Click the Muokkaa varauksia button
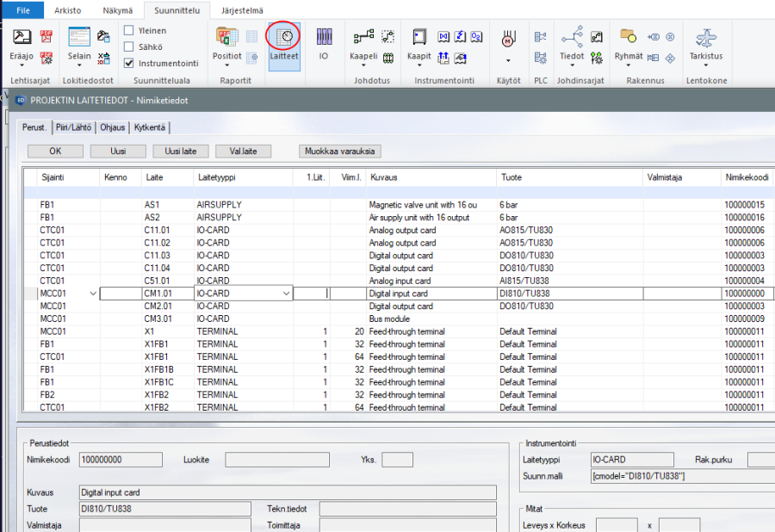 click(339, 151)
